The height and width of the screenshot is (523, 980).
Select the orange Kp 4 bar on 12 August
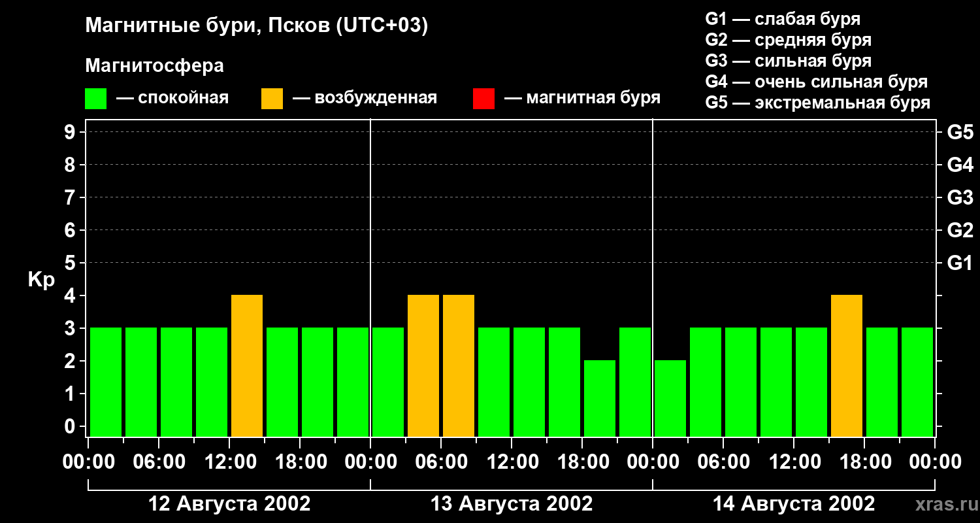(247, 365)
